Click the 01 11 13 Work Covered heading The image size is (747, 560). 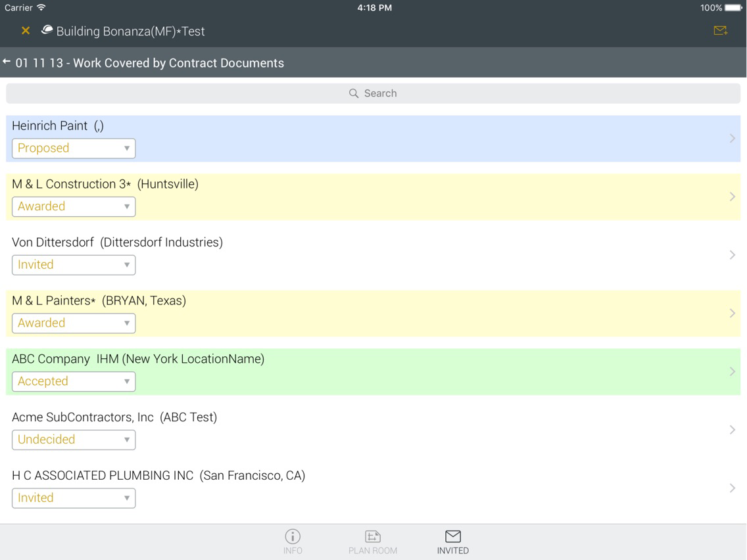[149, 63]
